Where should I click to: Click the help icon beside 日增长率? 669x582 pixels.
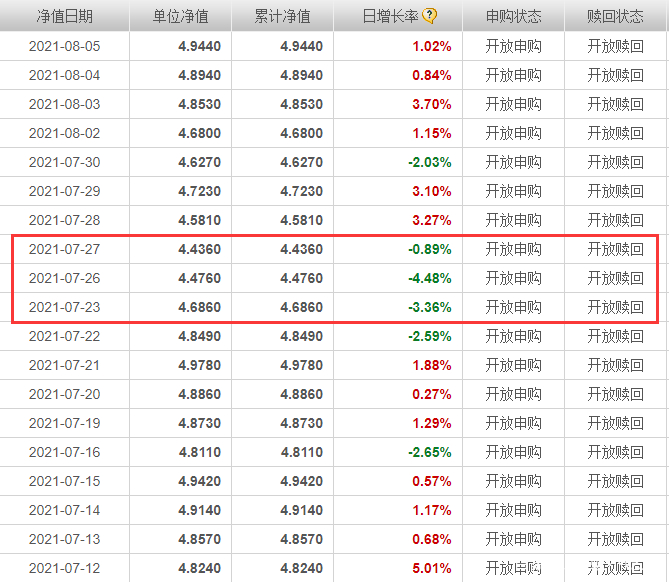click(x=429, y=16)
